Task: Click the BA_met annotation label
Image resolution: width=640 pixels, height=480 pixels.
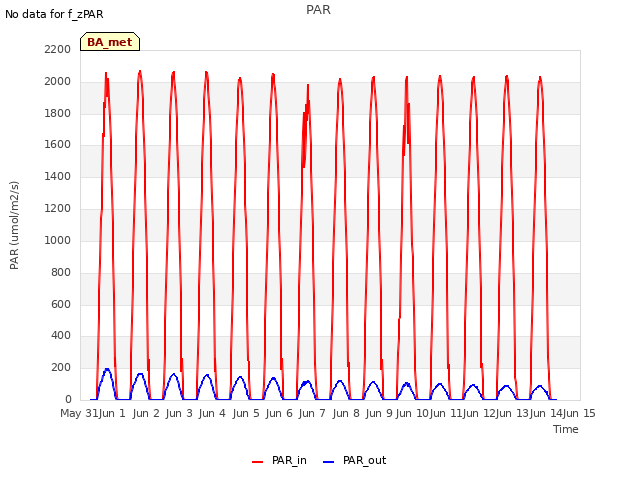Action: pyautogui.click(x=110, y=42)
